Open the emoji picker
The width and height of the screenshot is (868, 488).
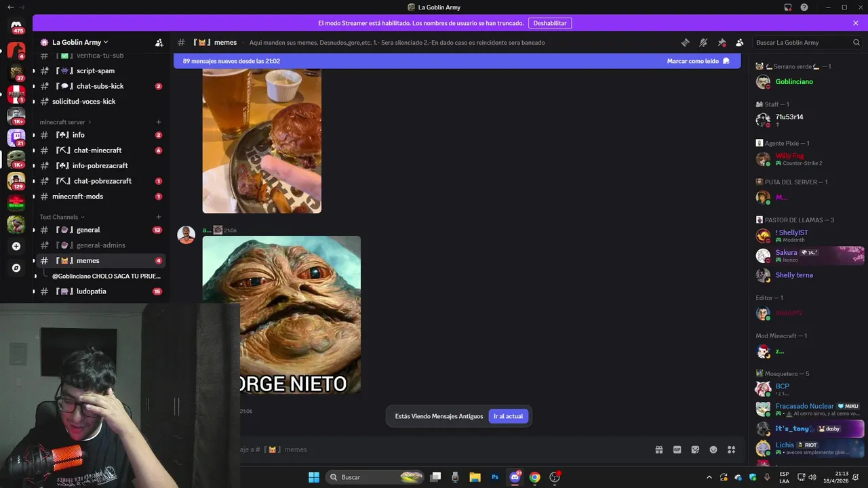pos(713,449)
